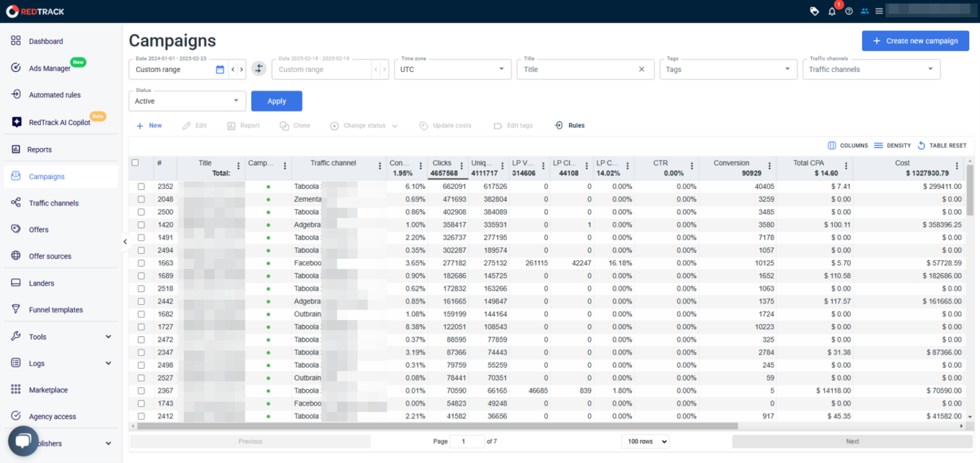980x463 pixels.
Task: Open the Status dropdown
Action: pos(187,101)
